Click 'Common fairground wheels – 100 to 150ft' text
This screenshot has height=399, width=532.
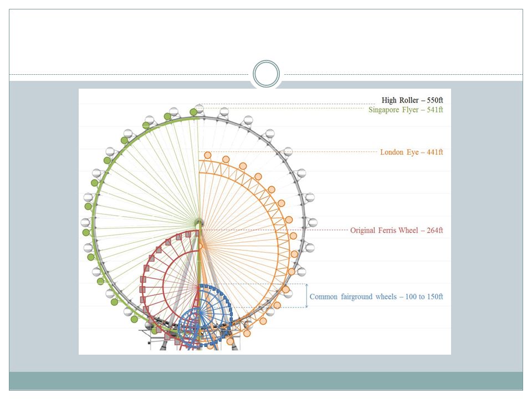pyautogui.click(x=376, y=296)
